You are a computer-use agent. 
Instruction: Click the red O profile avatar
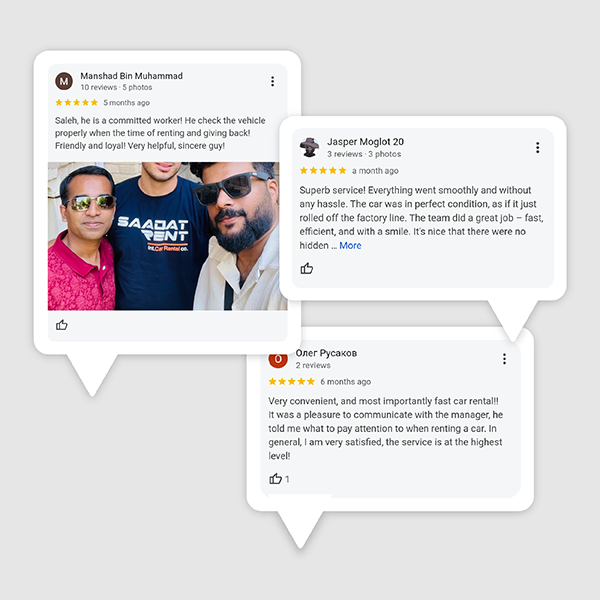[278, 359]
